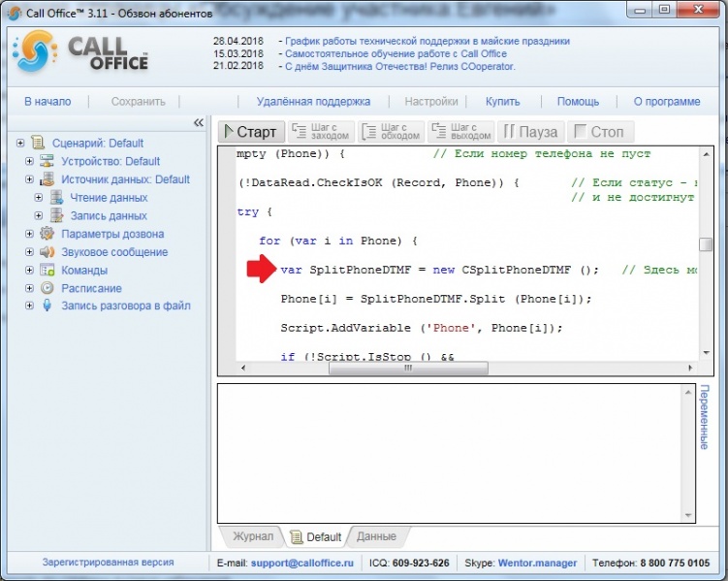Click the phone number 8 800 775 0105

[x=675, y=563]
